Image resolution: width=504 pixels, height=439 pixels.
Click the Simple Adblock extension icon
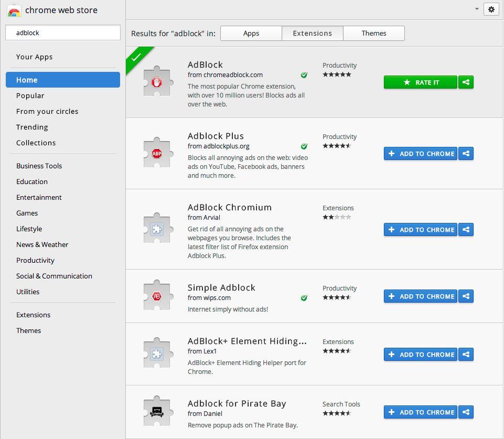click(157, 296)
